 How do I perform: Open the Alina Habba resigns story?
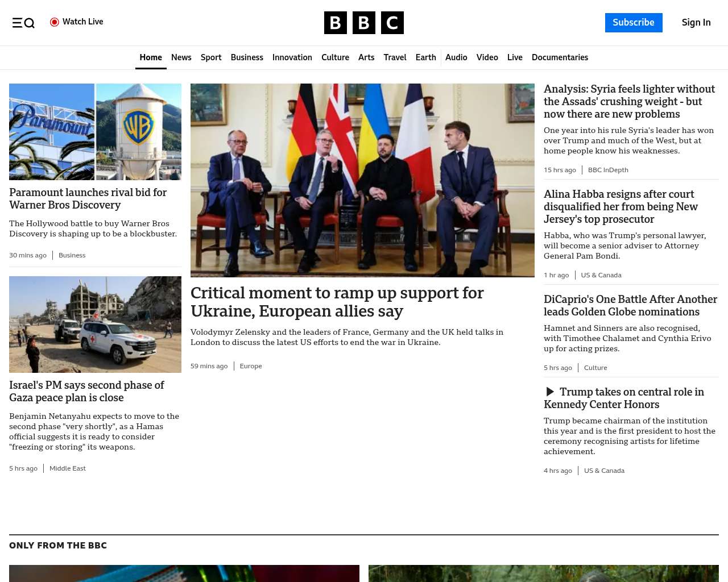(621, 206)
